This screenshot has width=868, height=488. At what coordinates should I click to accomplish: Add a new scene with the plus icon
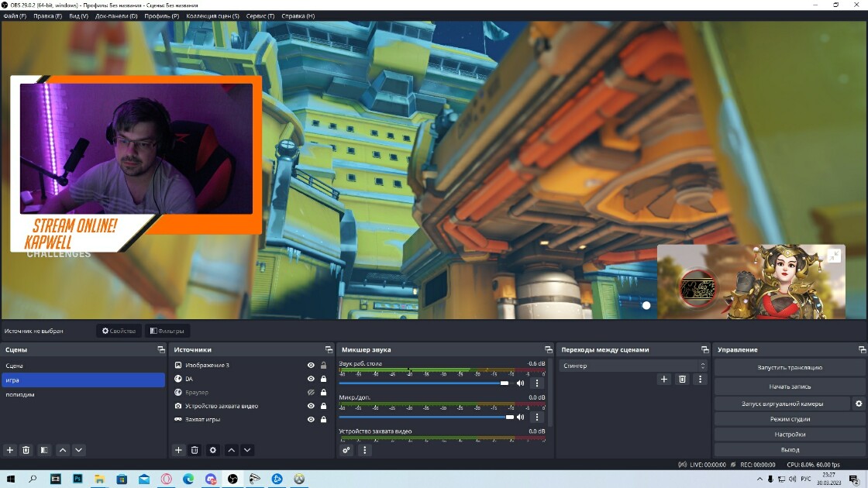(x=9, y=450)
